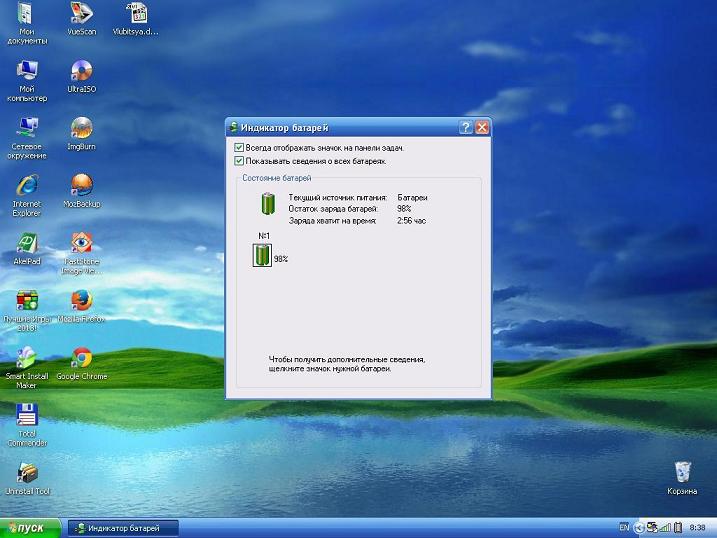Click the AkelPad desktop icon
The width and height of the screenshot is (717, 538).
coord(27,243)
